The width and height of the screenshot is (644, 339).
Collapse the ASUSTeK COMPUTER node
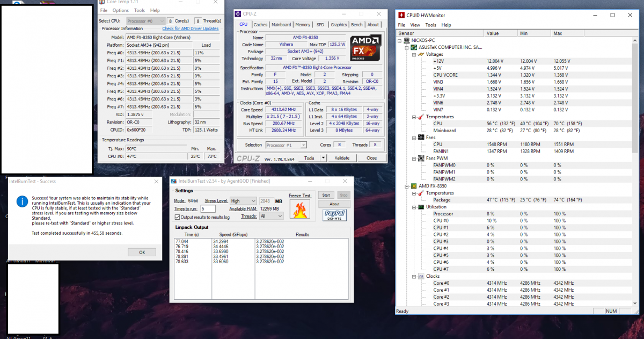pyautogui.click(x=407, y=47)
